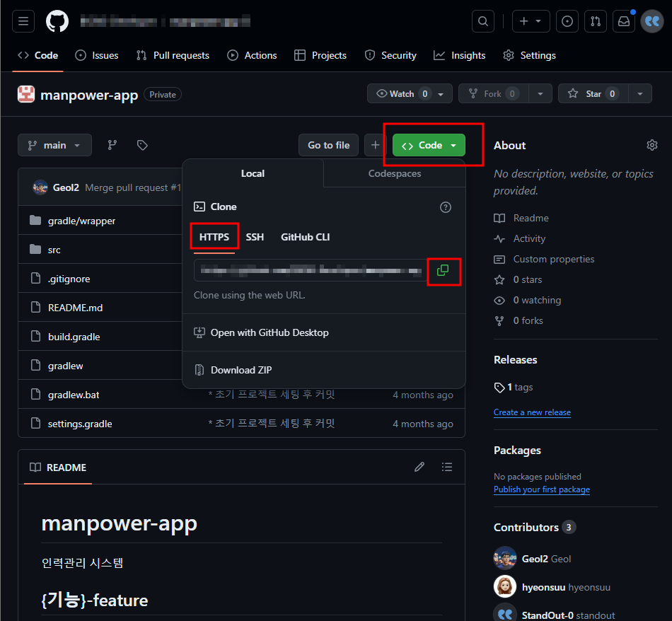The height and width of the screenshot is (621, 672).
Task: Open the hamburger navigation menu
Action: point(23,21)
